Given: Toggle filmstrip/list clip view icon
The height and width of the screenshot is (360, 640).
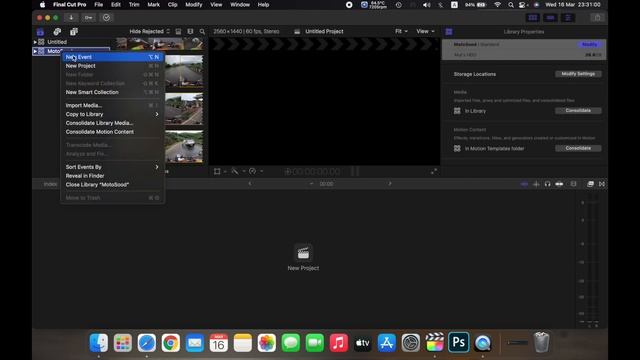Looking at the screenshot, I should click(x=178, y=31).
